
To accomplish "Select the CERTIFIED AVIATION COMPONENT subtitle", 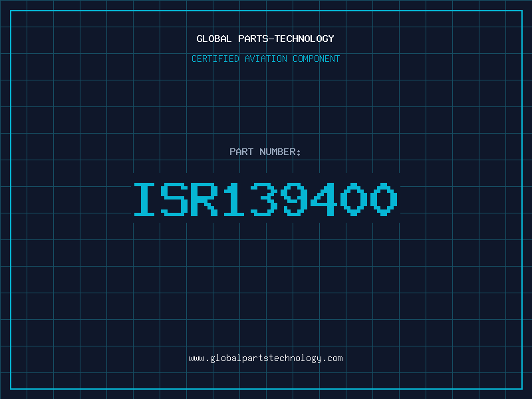I will [x=265, y=59].
